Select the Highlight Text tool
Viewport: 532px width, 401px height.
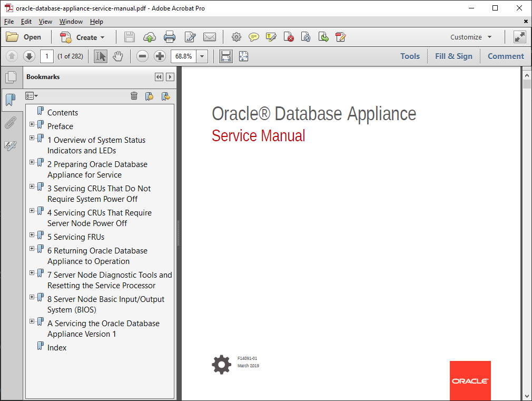tap(271, 37)
